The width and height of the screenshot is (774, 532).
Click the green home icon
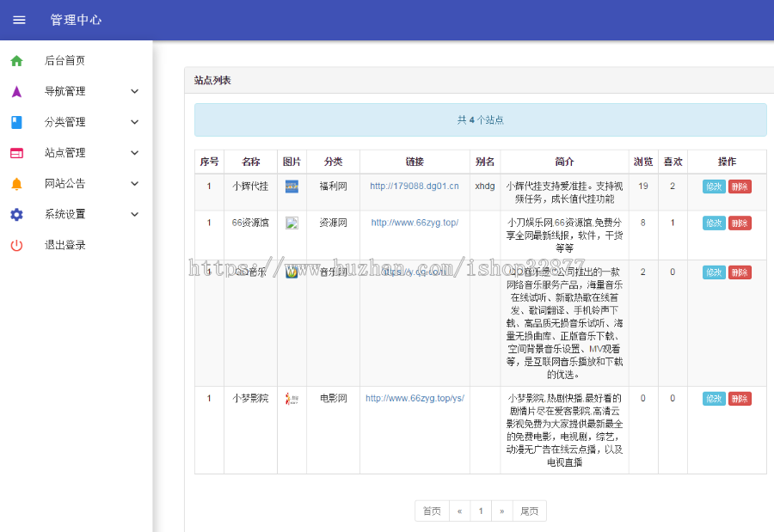coord(17,61)
